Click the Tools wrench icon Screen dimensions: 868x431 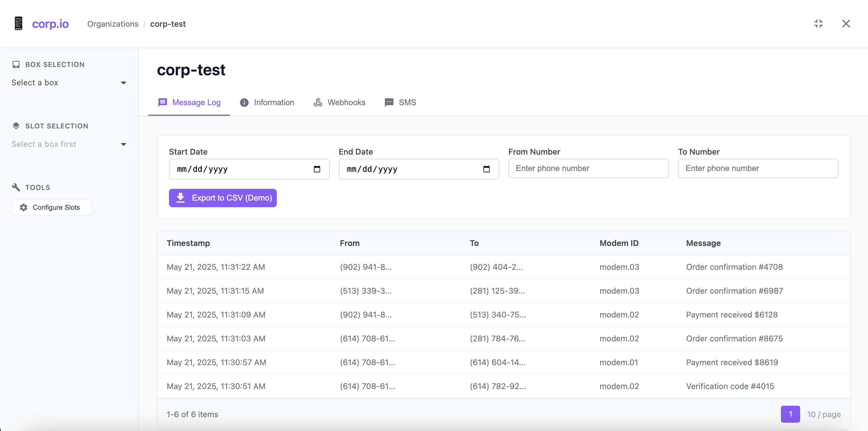pos(16,187)
